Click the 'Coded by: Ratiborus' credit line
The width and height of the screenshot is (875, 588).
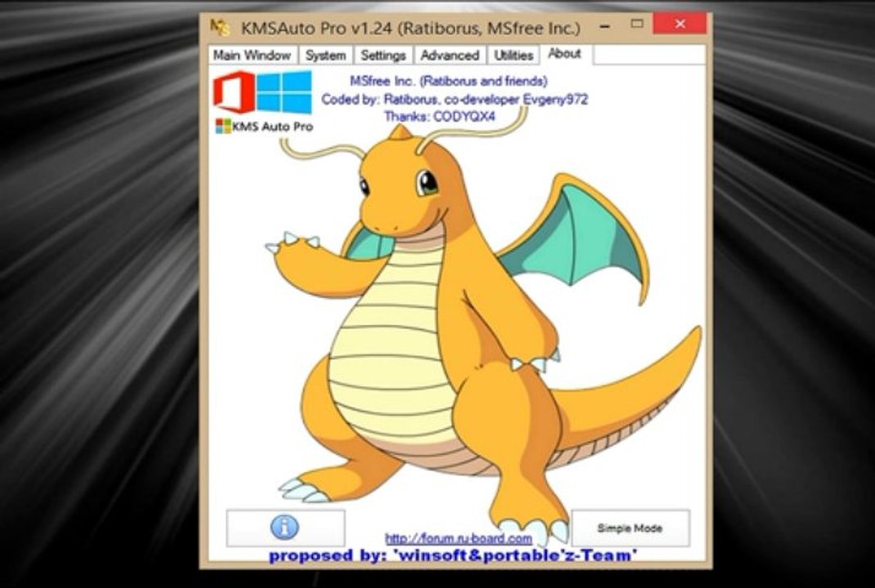454,100
